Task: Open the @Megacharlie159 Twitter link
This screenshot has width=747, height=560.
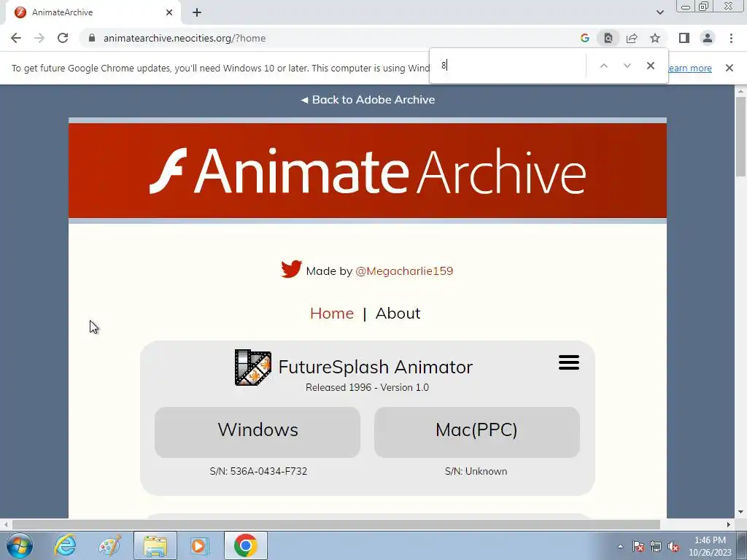Action: tap(404, 271)
